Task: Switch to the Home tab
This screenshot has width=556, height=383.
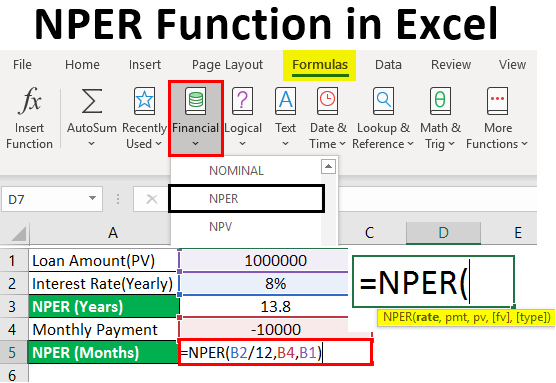Action: tap(82, 65)
